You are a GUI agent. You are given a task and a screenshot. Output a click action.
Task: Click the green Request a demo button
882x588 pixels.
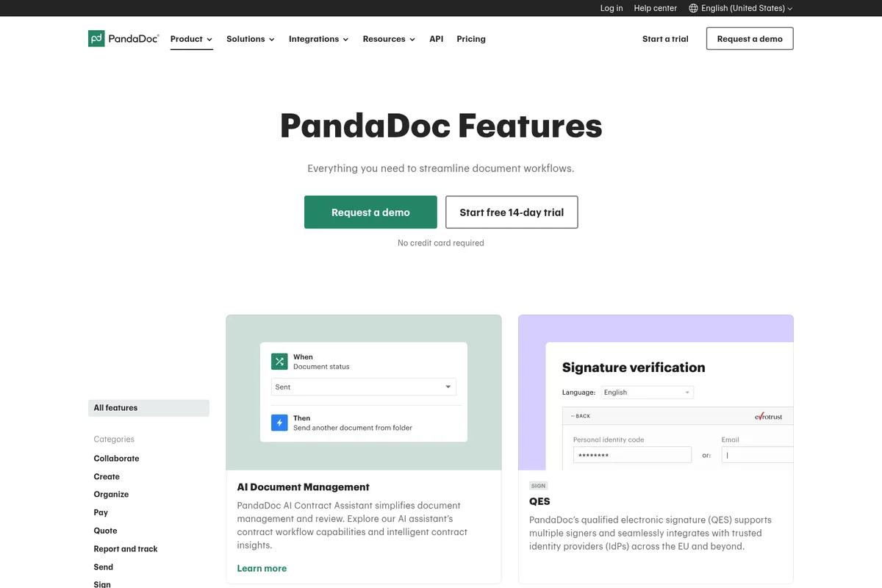point(370,212)
